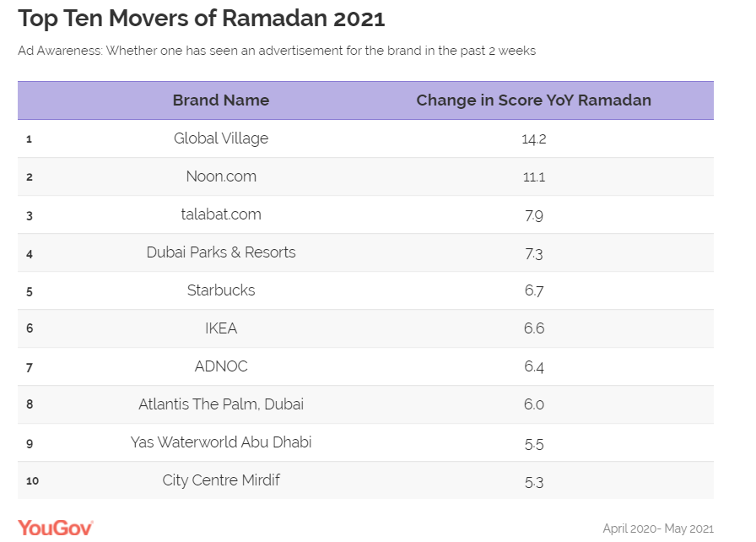
Task: Click the Change in Score YoY Ramadan header
Action: pos(533,100)
